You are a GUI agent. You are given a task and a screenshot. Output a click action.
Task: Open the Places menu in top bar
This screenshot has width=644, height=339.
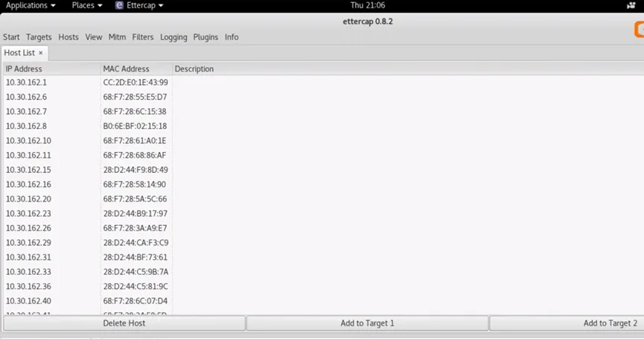point(86,5)
